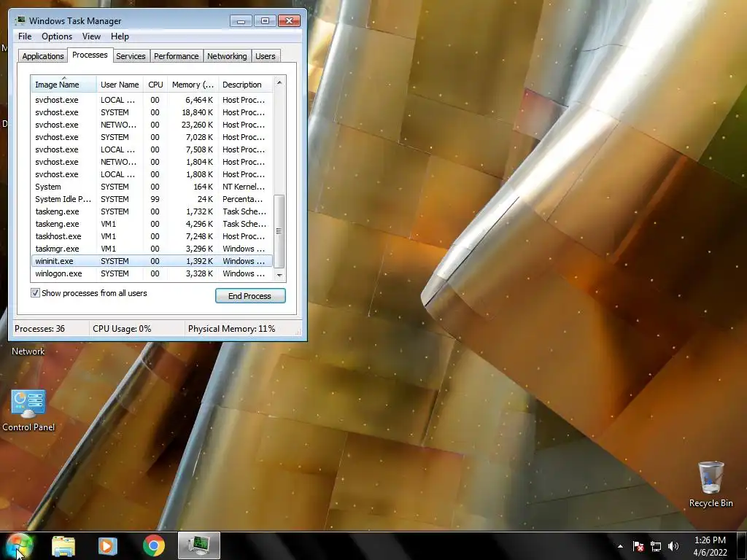Minimize the Windows Task Manager window

241,20
